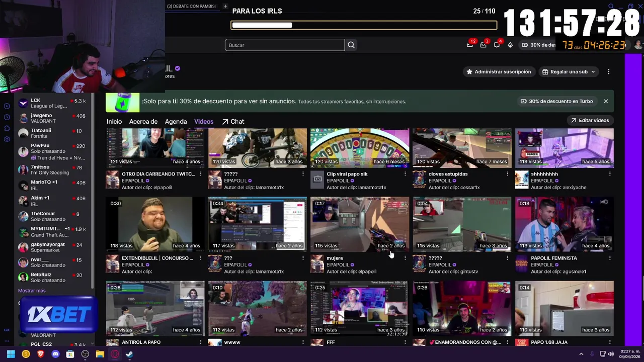The height and width of the screenshot is (362, 644).
Task: Expand Mostrar más in the channels sidebar
Action: (x=32, y=291)
